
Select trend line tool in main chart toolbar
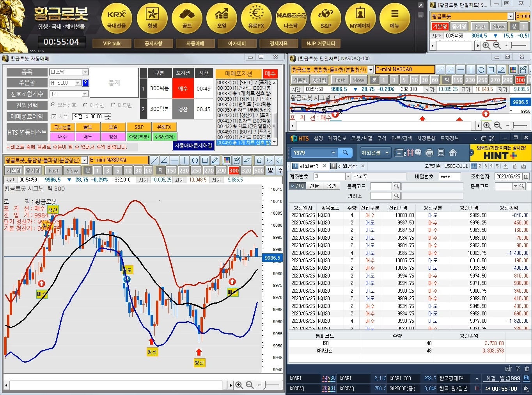tap(154, 160)
